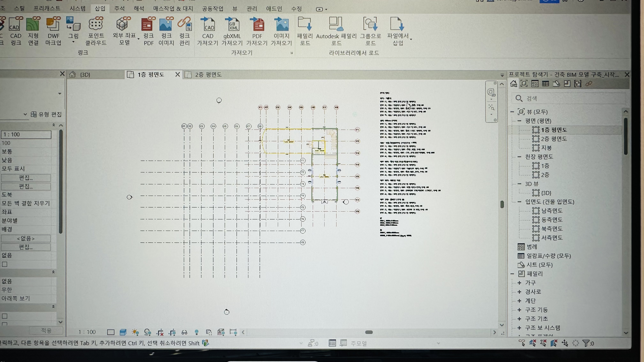Toggle crop view in view control bar

160,332
